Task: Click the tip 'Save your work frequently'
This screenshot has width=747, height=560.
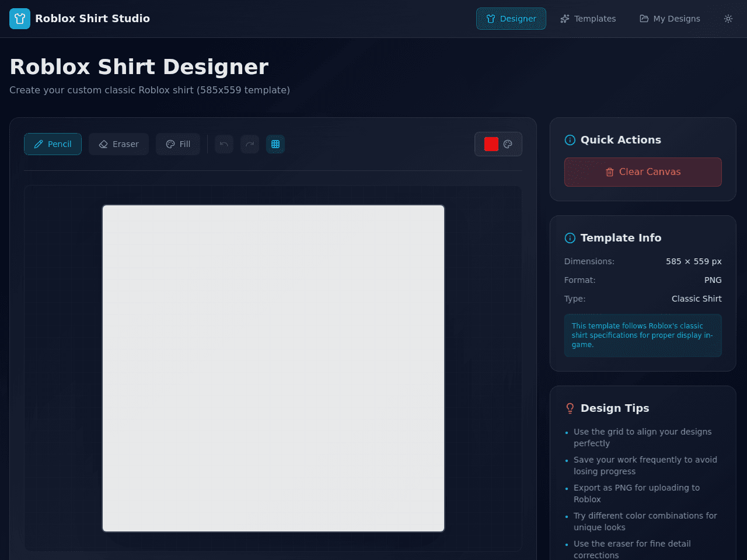Action: point(645,466)
